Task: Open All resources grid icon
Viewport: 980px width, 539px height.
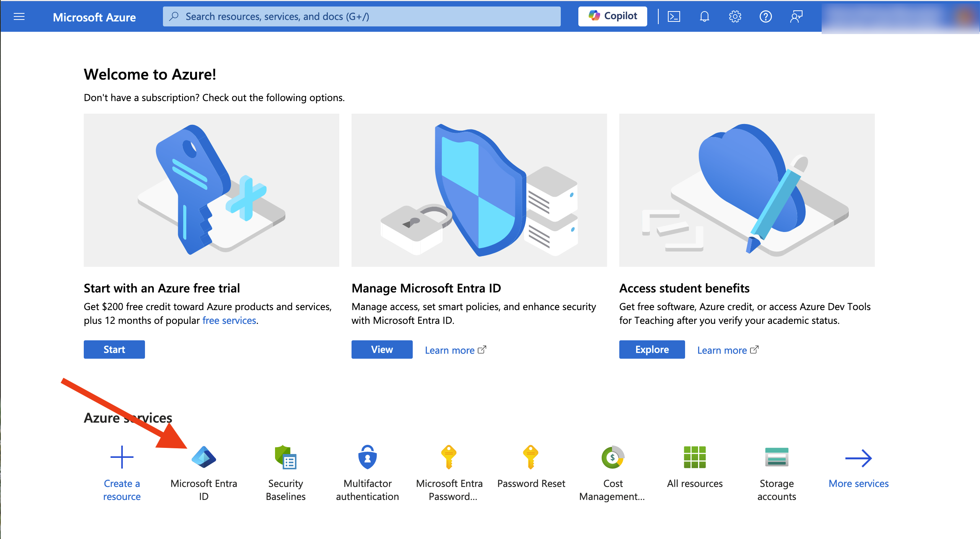Action: 695,457
